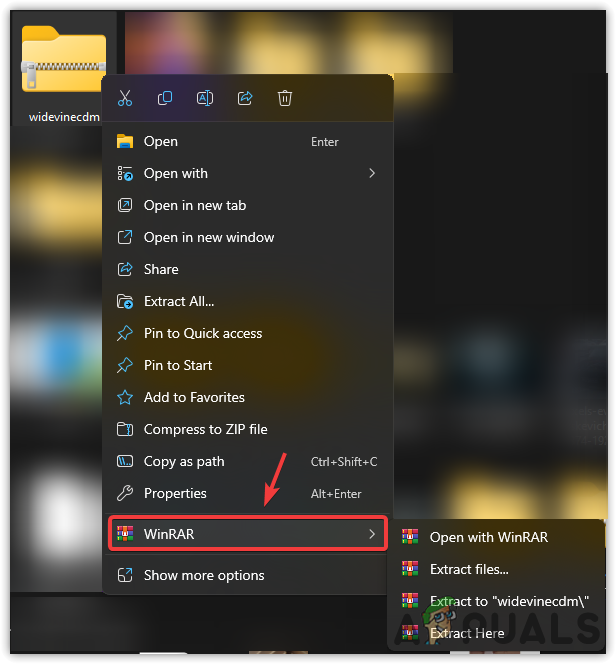Click the icon beside Open with WinRAR
Screen dimensions: 616x664
coord(410,537)
